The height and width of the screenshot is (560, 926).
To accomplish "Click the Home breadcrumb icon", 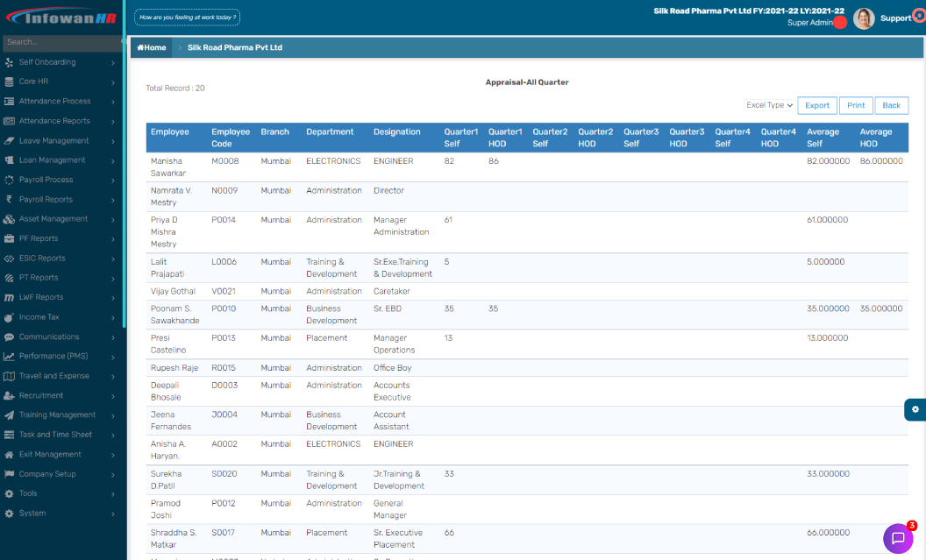I will click(140, 47).
